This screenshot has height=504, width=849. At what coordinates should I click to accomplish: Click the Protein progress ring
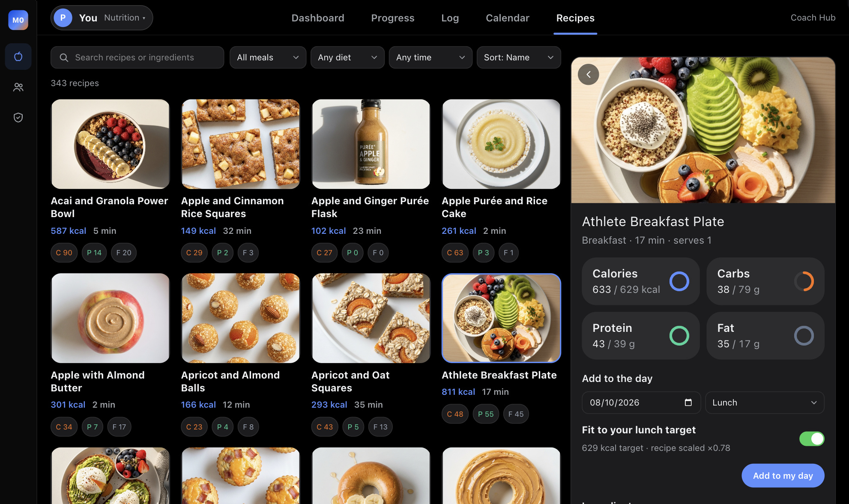pos(679,336)
